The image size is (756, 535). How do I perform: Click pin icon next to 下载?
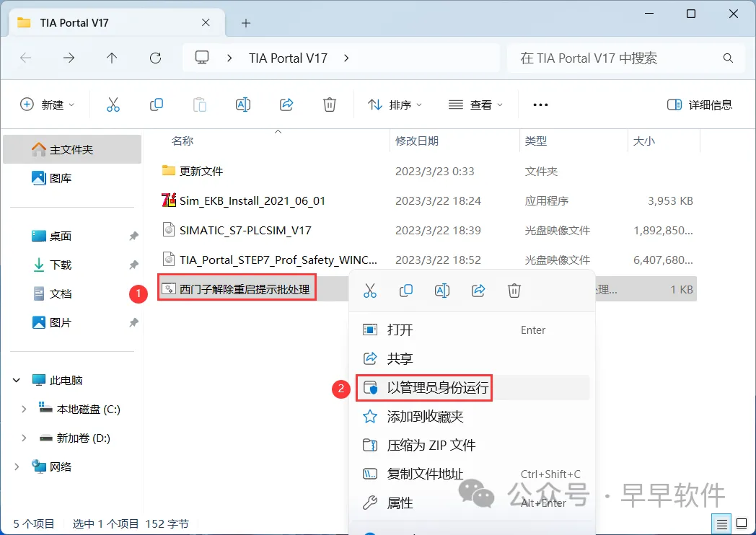(134, 265)
